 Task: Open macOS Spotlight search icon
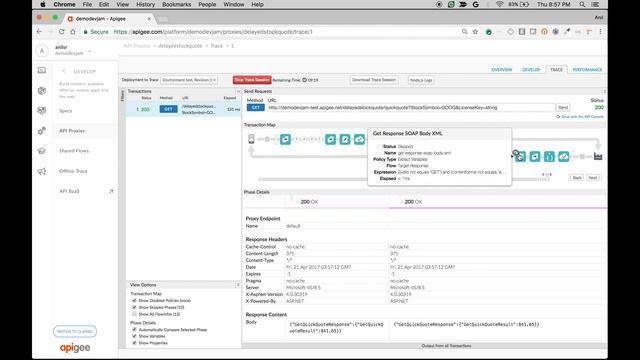(x=582, y=4)
